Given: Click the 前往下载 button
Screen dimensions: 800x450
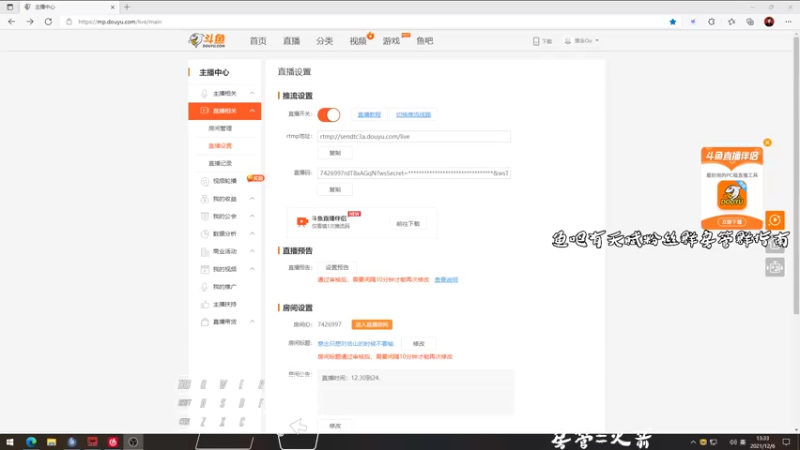Looking at the screenshot, I should 408,224.
